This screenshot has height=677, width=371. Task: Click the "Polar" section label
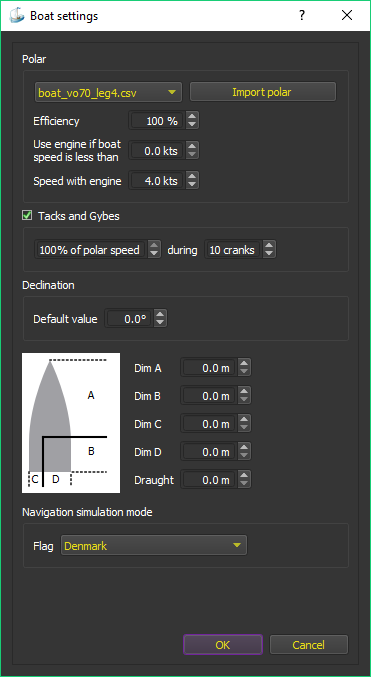pos(34,59)
